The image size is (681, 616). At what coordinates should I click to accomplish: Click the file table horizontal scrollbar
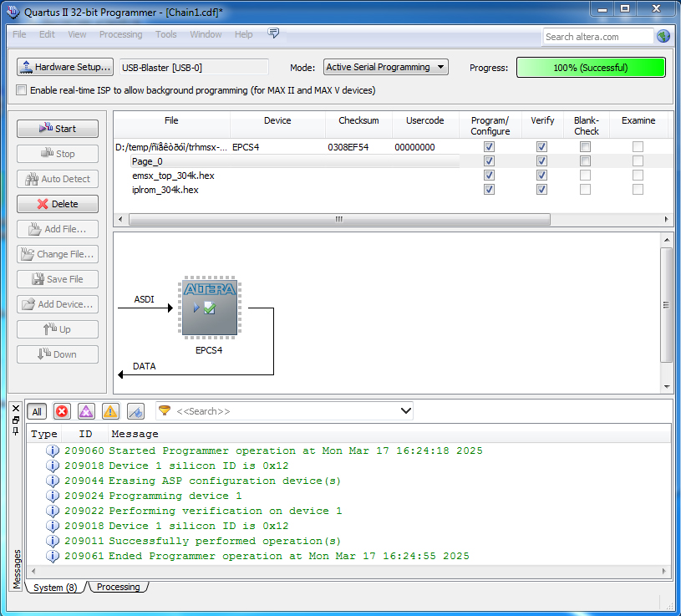339,219
